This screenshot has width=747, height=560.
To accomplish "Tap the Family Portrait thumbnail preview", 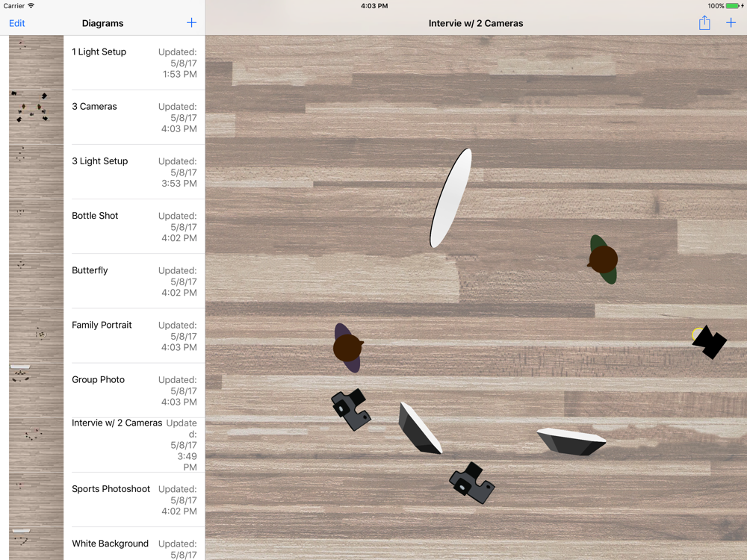I will coord(36,336).
